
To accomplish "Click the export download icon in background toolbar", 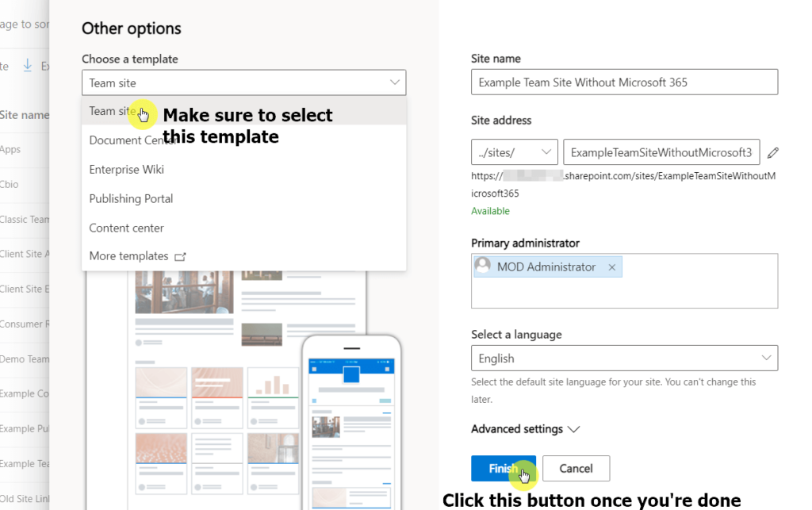I will [28, 65].
